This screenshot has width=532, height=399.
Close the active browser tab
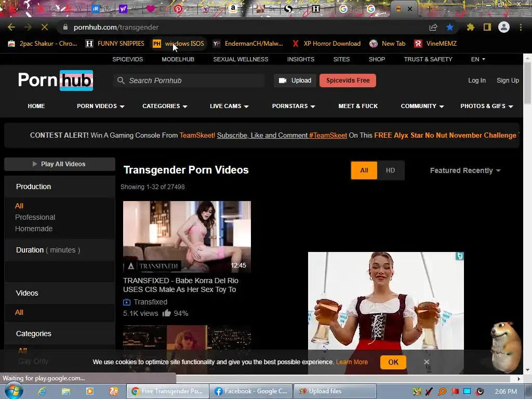click(410, 9)
